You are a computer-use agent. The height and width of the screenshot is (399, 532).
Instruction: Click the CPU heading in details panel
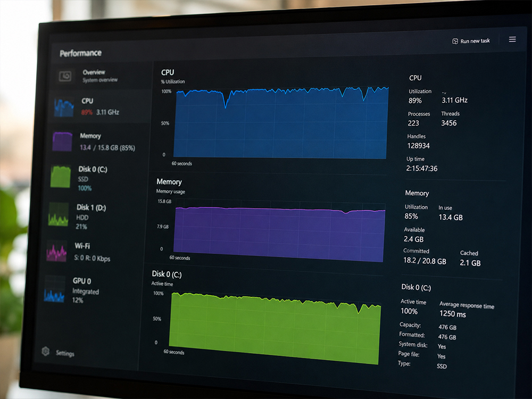415,78
